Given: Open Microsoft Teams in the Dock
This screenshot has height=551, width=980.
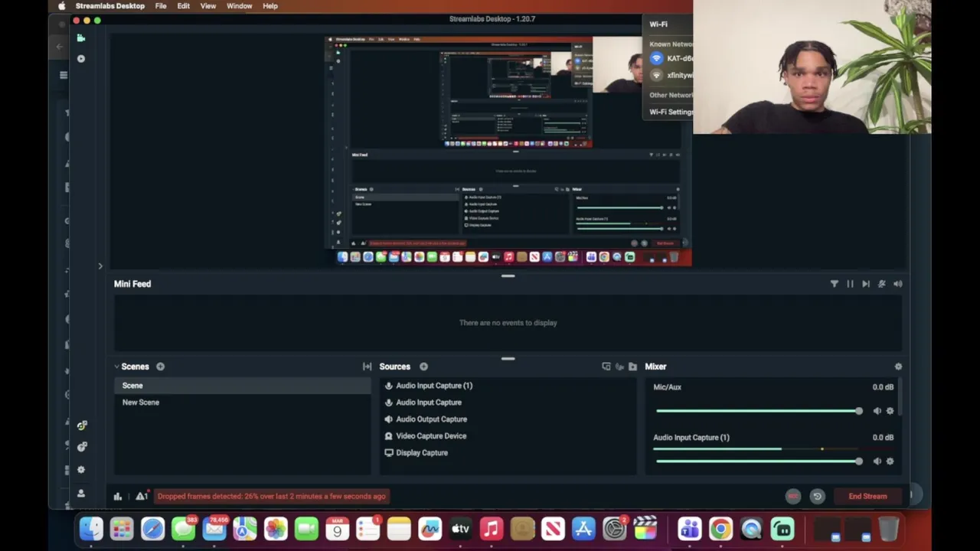Looking at the screenshot, I should click(690, 529).
